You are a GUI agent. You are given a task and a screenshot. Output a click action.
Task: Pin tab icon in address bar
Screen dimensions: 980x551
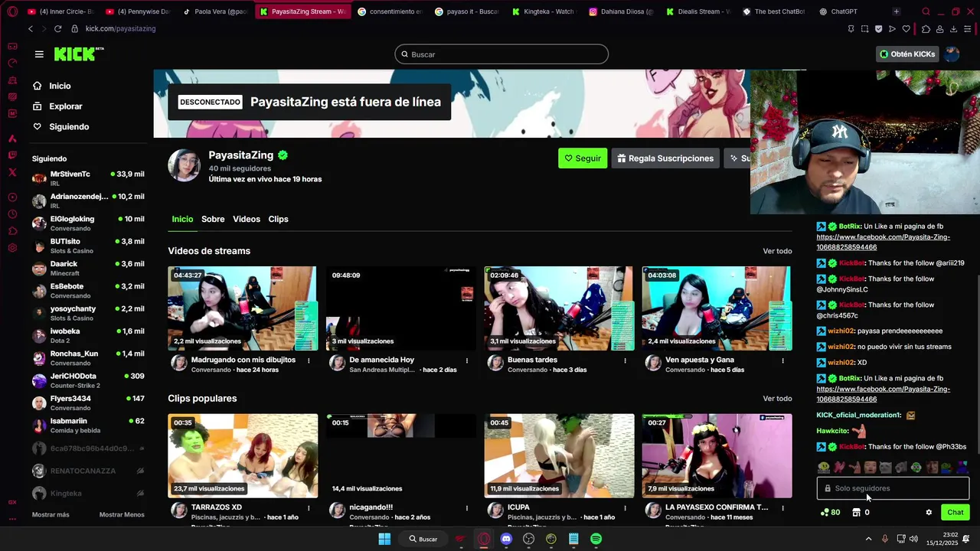(851, 28)
